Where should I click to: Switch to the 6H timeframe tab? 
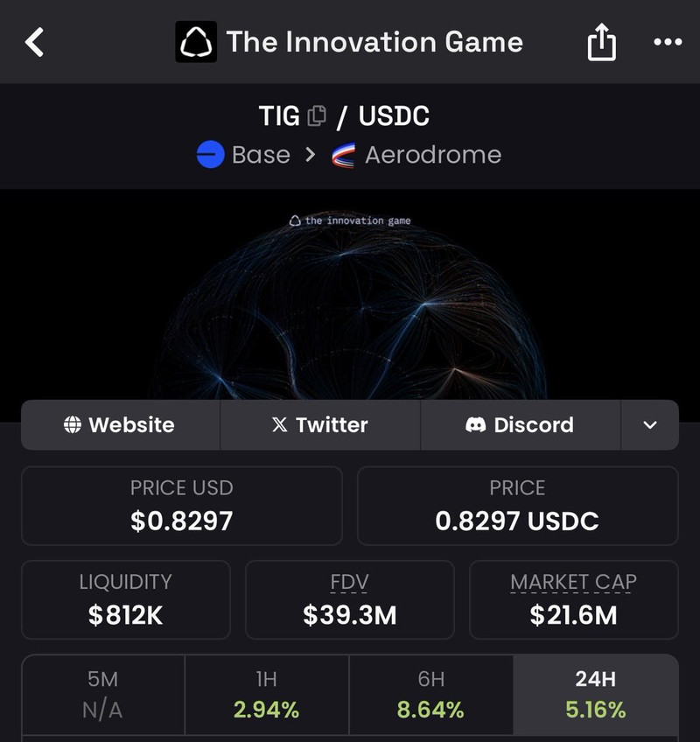pos(430,695)
